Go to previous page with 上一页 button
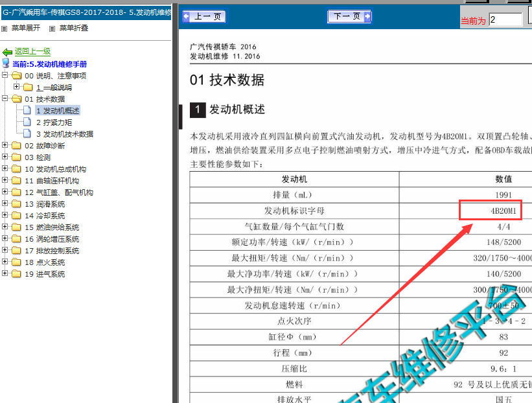Viewport: 532px width, 403px height. [204, 16]
